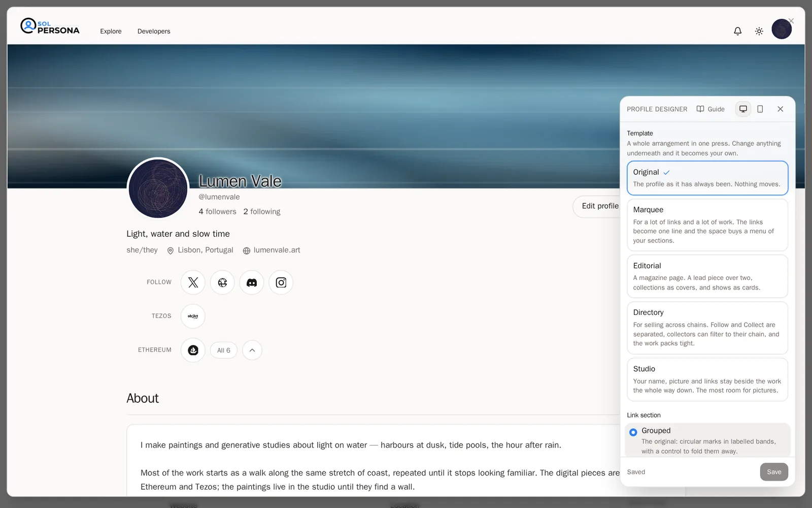Switch designer to mobile preview
Image resolution: width=812 pixels, height=508 pixels.
(760, 109)
